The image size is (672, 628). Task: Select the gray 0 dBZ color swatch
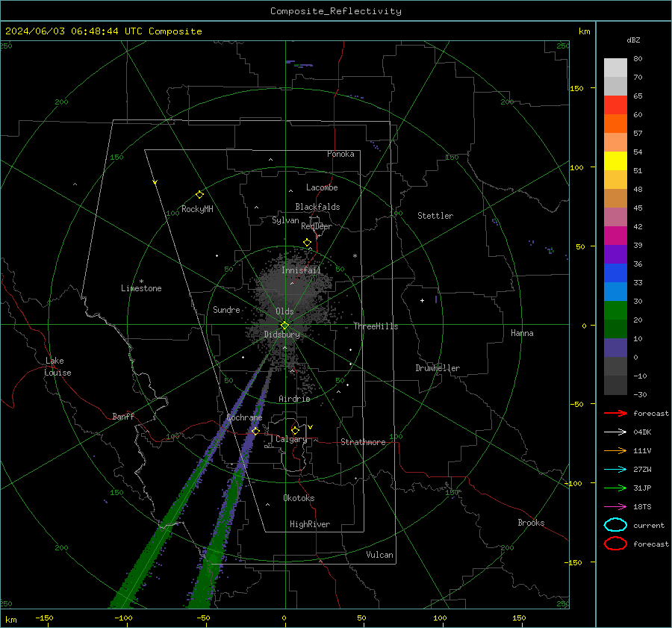(615, 366)
